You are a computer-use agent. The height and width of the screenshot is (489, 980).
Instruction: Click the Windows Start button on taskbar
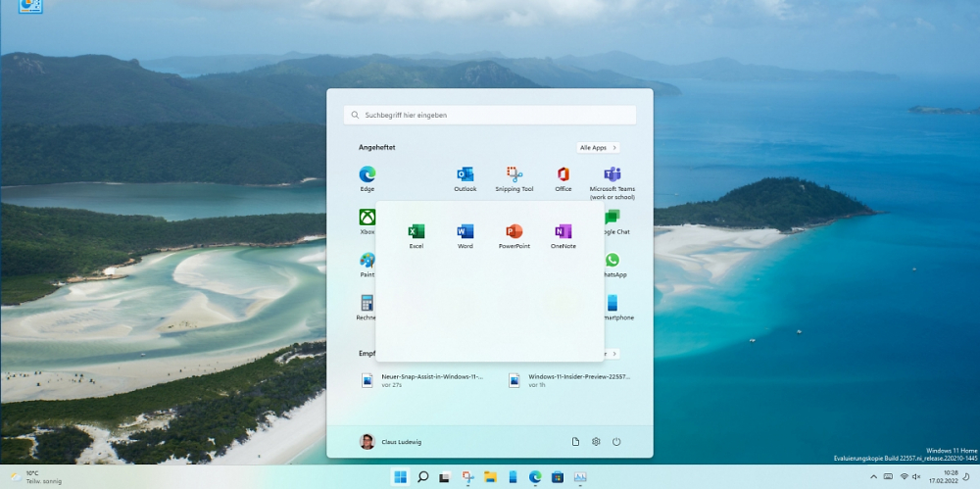[x=400, y=477]
